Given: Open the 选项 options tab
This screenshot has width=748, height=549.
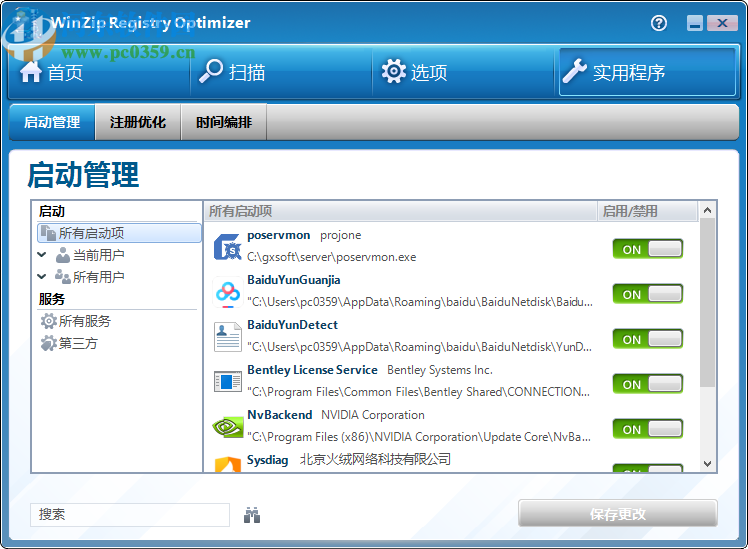Looking at the screenshot, I should coord(463,72).
